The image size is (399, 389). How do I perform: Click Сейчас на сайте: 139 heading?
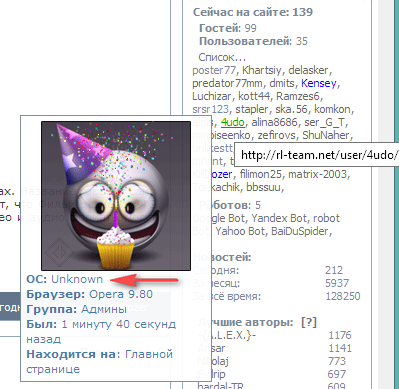tap(253, 12)
